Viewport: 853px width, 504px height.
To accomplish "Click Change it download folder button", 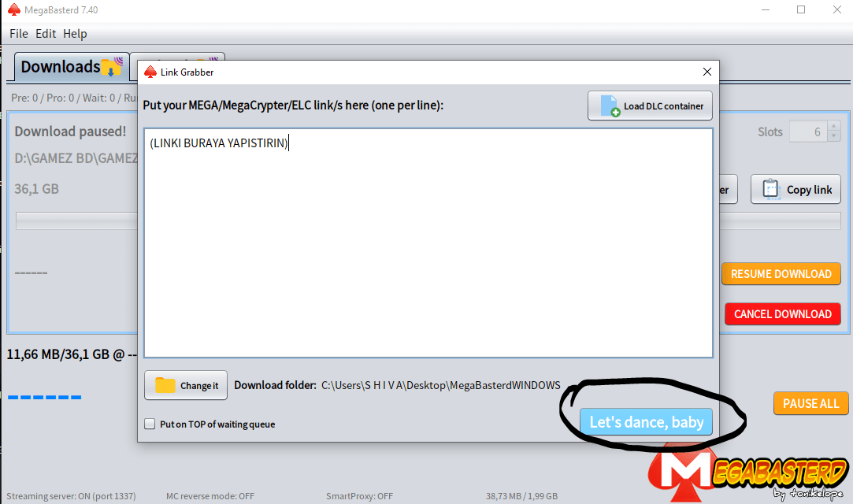I will point(186,385).
